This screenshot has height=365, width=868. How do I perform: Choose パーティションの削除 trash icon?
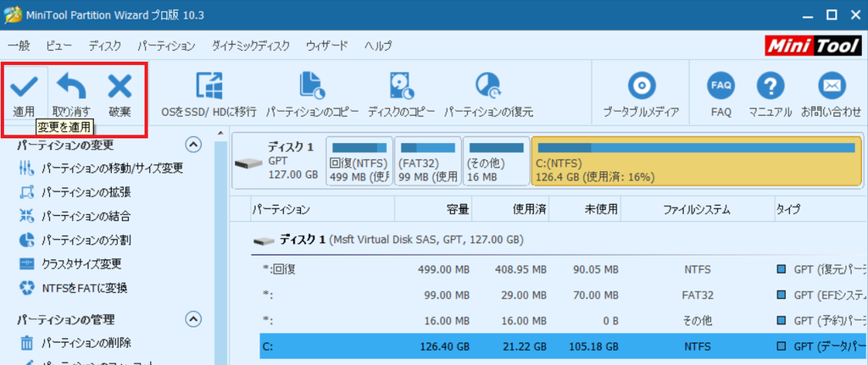click(26, 343)
